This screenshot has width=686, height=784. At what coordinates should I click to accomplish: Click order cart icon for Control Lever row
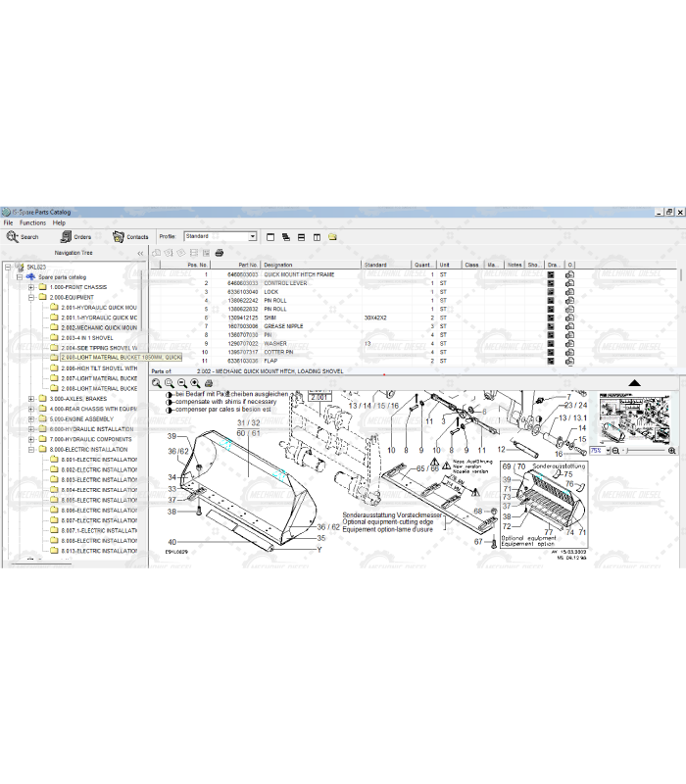569,283
